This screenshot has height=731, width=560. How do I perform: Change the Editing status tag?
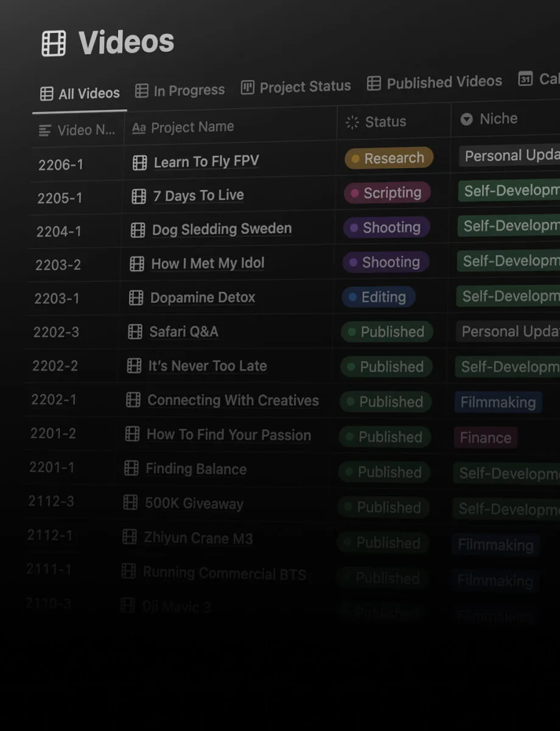point(378,297)
